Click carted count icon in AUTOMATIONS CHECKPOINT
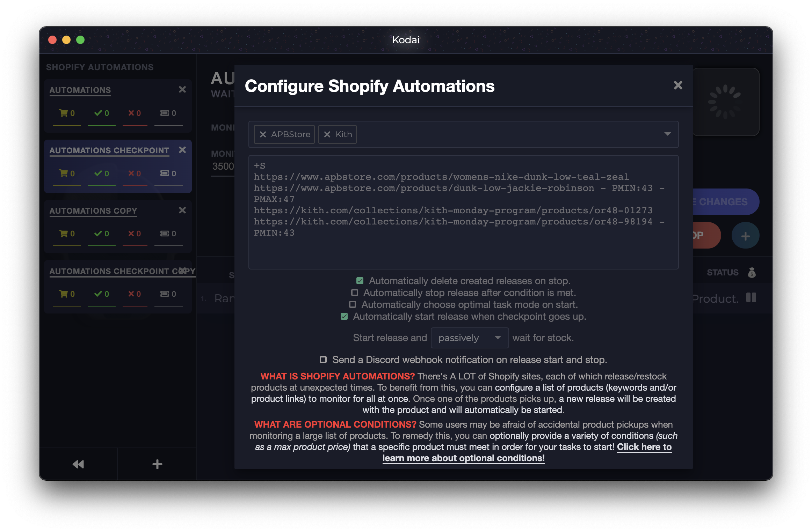 (67, 173)
